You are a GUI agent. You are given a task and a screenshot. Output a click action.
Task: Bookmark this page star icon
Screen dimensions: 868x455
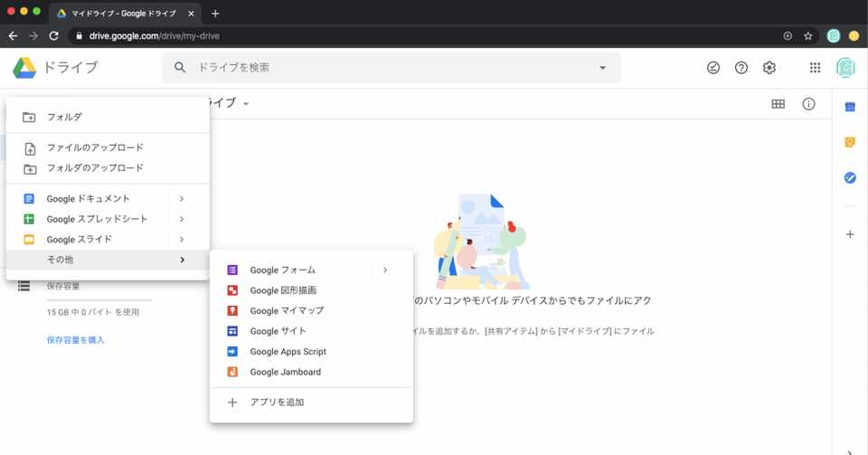coord(807,36)
